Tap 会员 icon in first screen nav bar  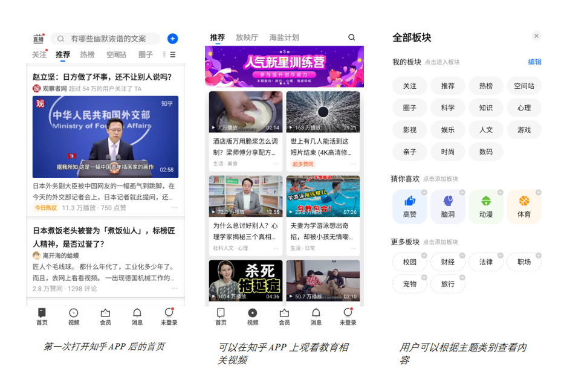(105, 316)
